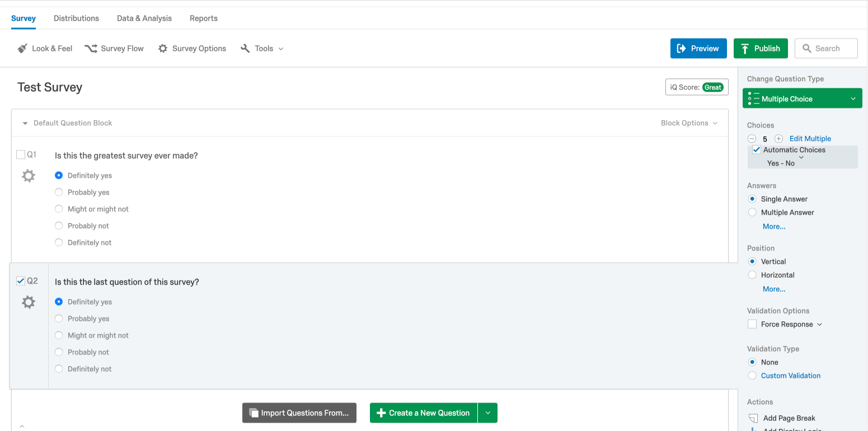Click the Survey Flow arrows icon
The height and width of the screenshot is (431, 868).
point(91,49)
